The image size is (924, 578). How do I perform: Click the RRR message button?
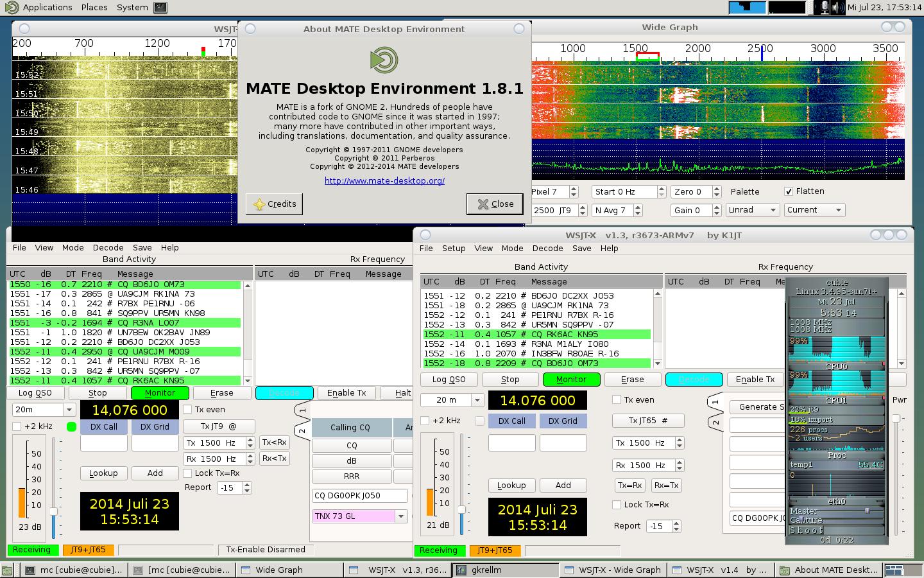(352, 477)
